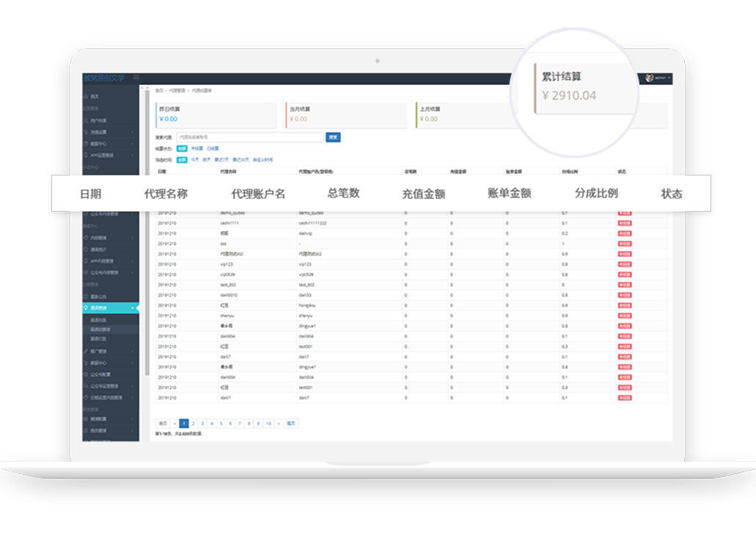Click the agent search input field
This screenshot has width=756, height=535.
[x=249, y=137]
